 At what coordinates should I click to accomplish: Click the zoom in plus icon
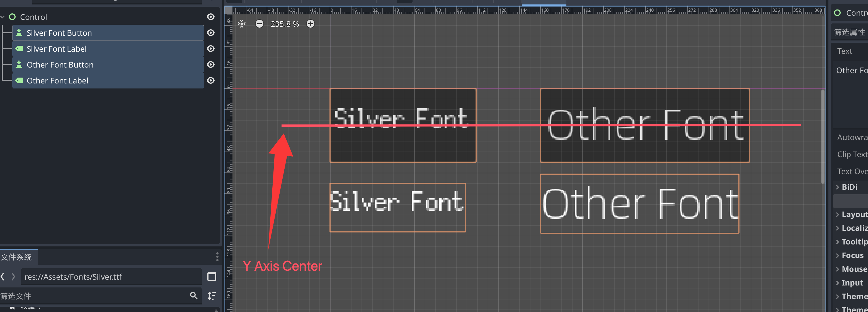coord(310,24)
